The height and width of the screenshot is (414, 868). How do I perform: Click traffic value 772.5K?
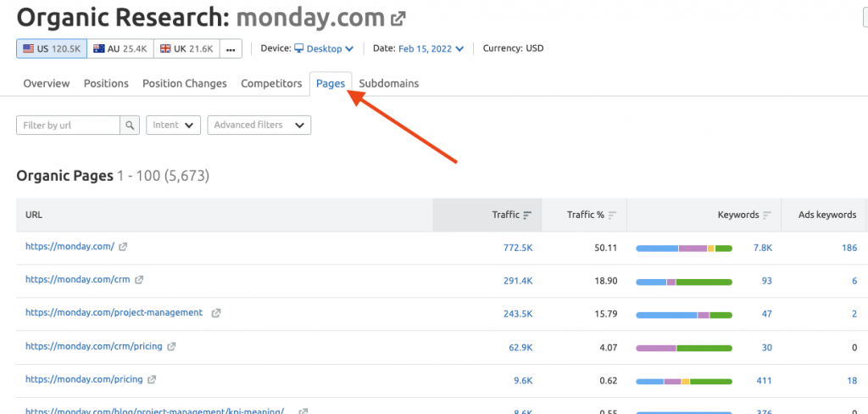tap(517, 249)
